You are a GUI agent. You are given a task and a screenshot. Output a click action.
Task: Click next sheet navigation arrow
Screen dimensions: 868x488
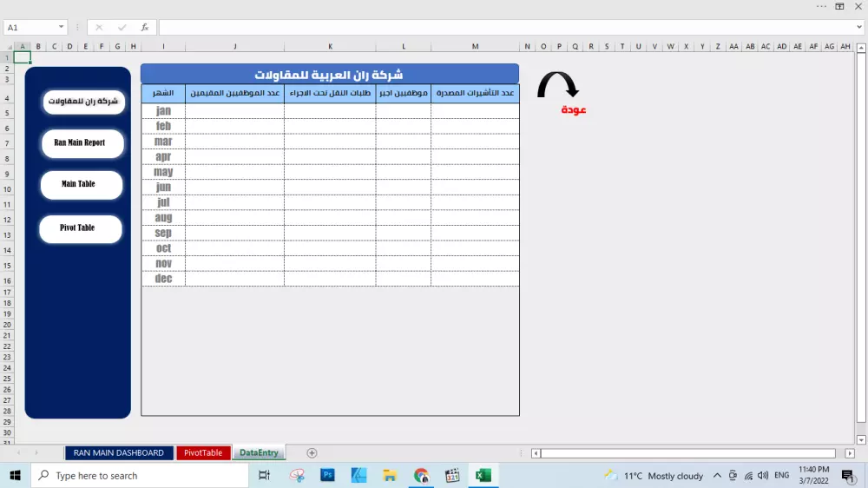point(36,453)
